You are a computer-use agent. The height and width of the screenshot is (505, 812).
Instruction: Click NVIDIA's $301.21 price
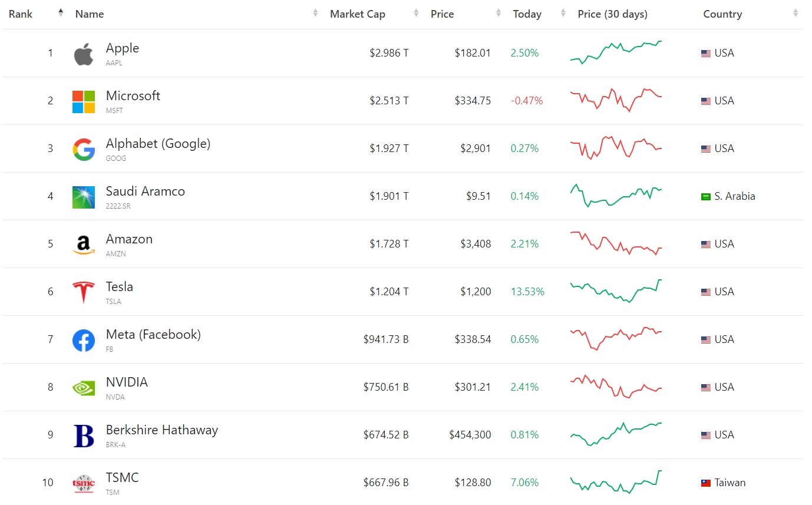tap(473, 388)
